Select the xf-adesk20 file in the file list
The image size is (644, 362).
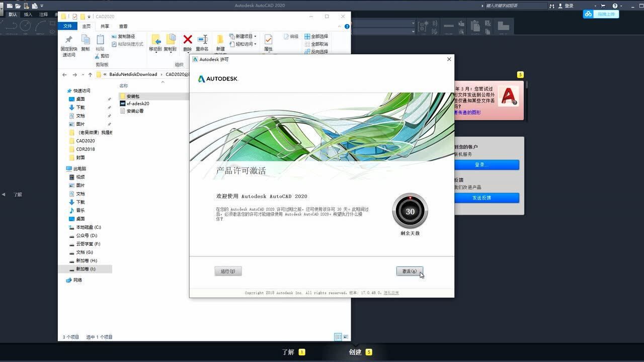click(x=134, y=104)
